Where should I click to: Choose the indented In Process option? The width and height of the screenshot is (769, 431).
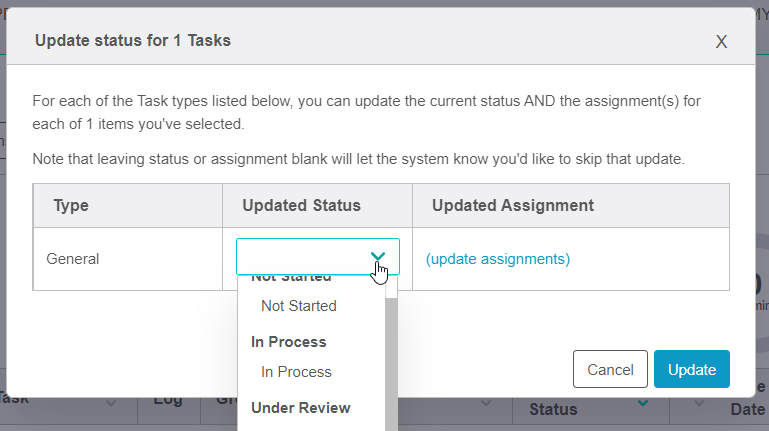tap(296, 372)
